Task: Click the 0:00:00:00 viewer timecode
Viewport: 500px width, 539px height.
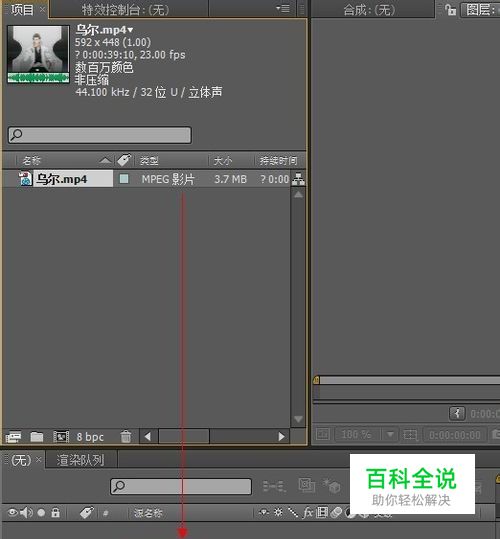Action: point(455,435)
